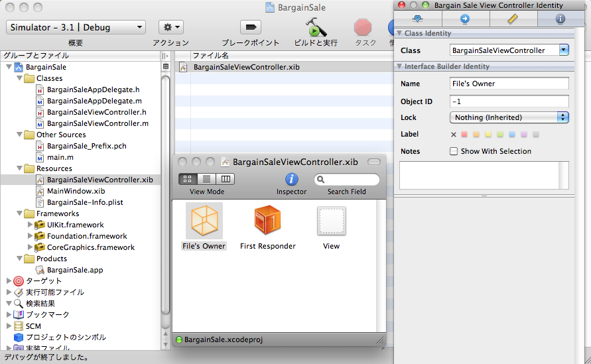Click the Name field File's Owner
The image size is (591, 364).
(509, 84)
